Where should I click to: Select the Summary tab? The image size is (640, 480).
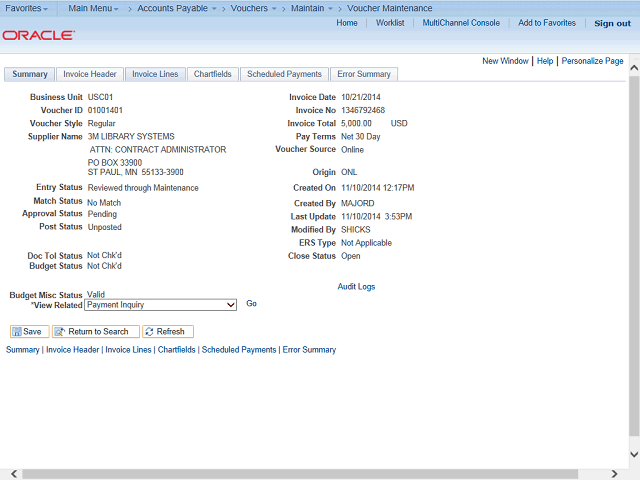coord(29,74)
